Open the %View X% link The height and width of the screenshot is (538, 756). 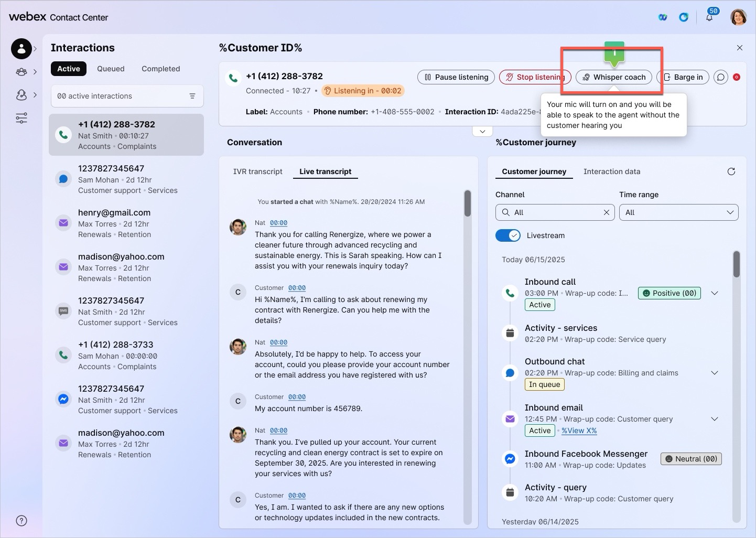pyautogui.click(x=579, y=431)
